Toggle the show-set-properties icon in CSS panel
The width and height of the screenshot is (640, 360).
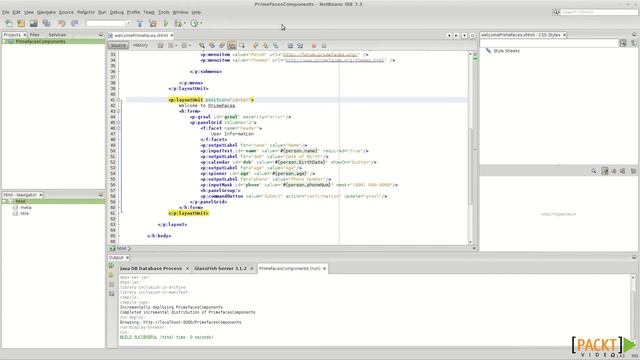click(x=604, y=171)
